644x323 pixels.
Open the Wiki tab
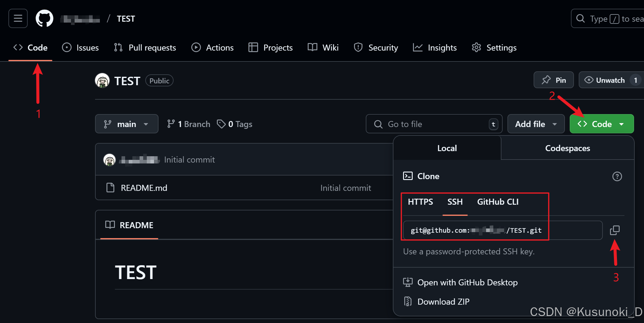coord(323,48)
